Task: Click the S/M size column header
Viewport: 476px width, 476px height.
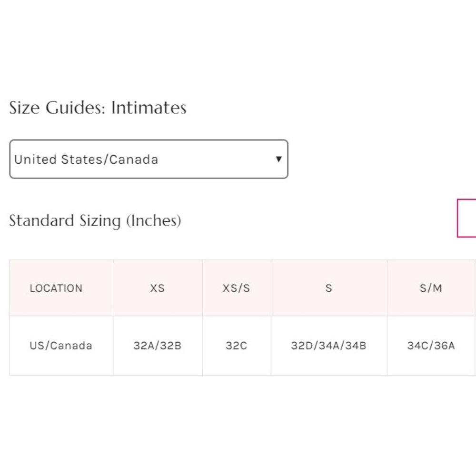Action: (x=431, y=288)
